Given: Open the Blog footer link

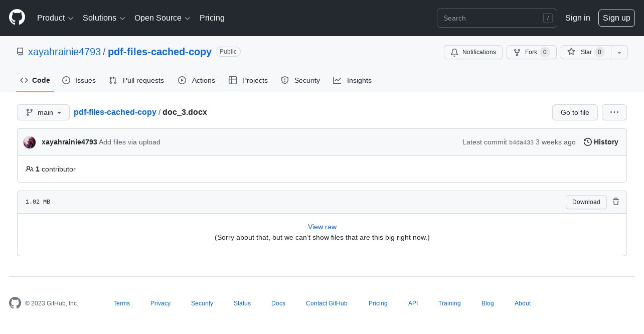Looking at the screenshot, I should click(x=488, y=303).
